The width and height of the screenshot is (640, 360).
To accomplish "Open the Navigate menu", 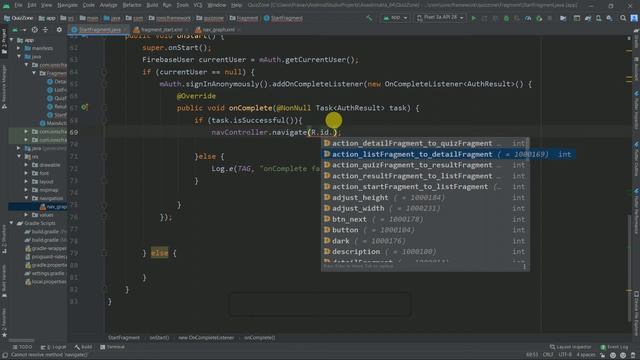I will click(67, 5).
